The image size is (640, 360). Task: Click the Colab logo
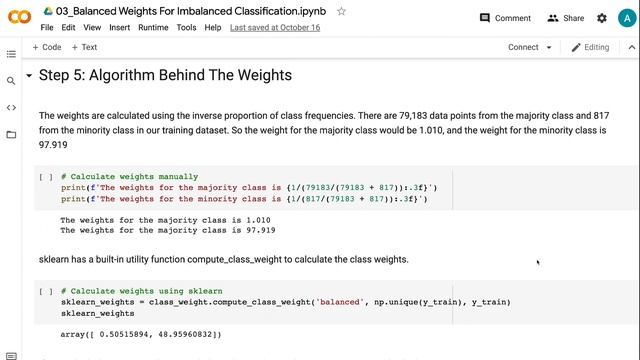click(19, 17)
